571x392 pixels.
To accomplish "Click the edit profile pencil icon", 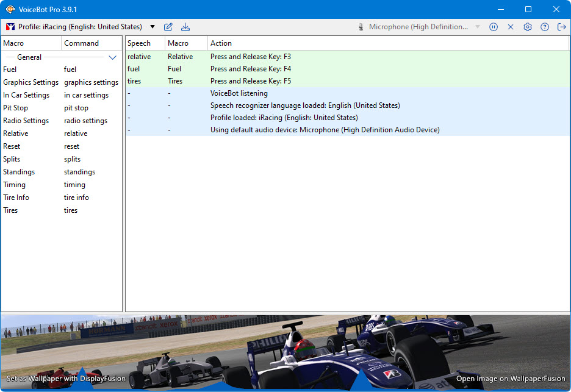I will point(168,27).
